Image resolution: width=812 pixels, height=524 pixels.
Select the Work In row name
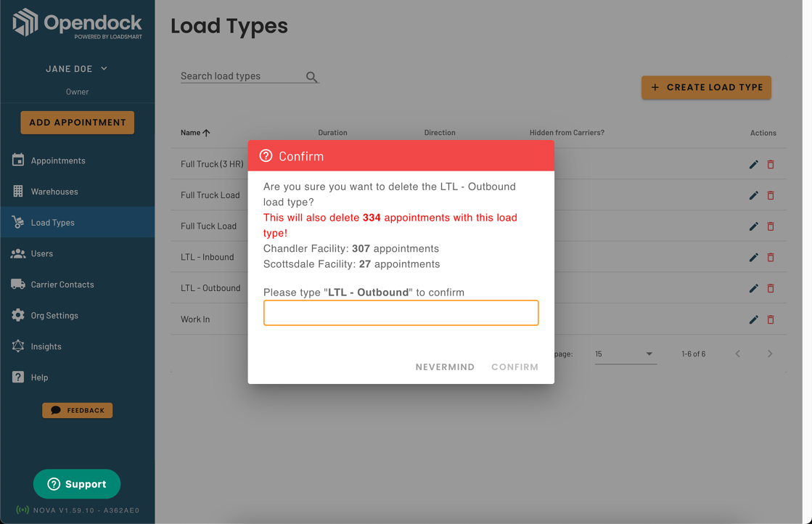pos(195,319)
